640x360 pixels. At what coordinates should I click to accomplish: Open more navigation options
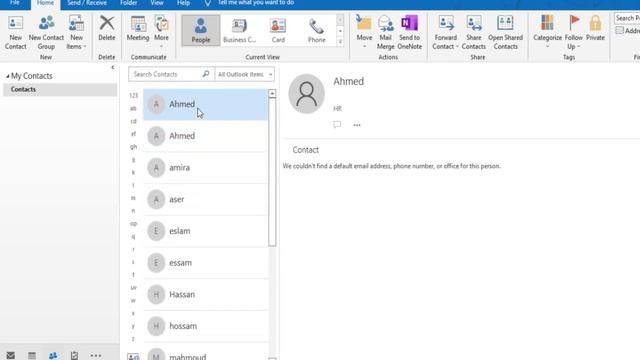[96, 356]
